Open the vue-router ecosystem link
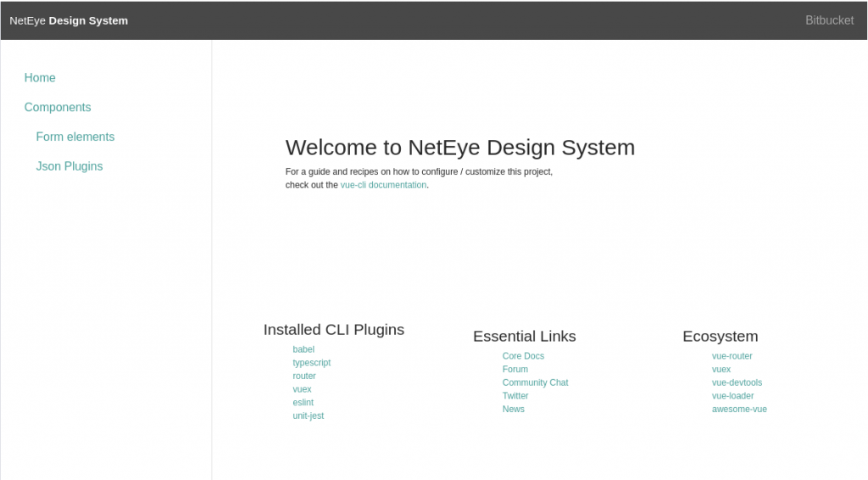 tap(732, 356)
